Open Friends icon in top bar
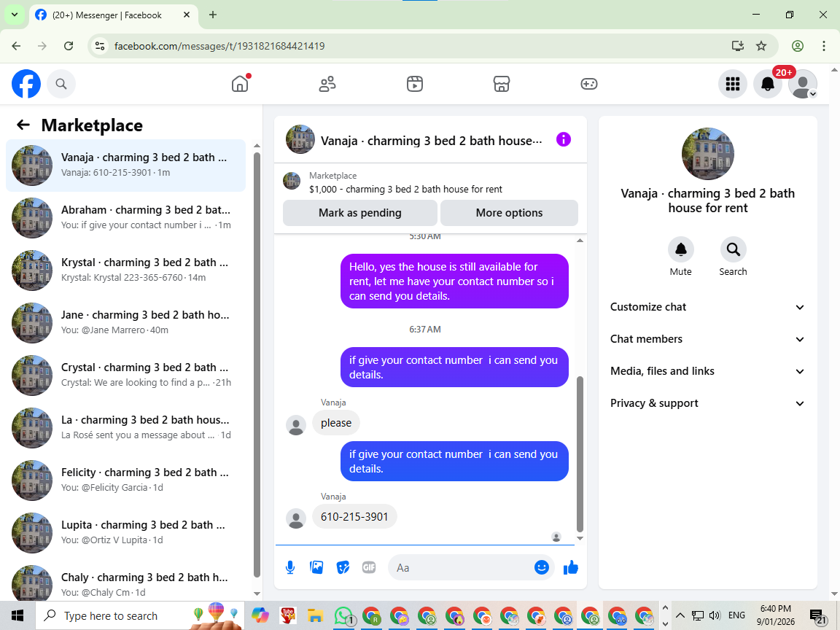 (x=327, y=84)
